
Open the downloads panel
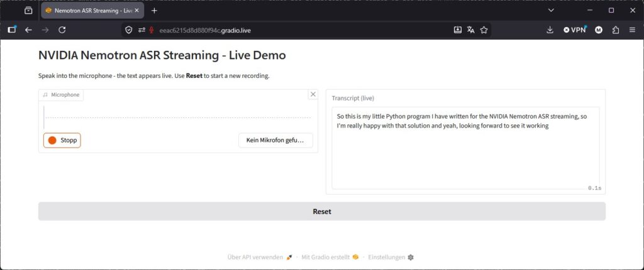click(550, 30)
